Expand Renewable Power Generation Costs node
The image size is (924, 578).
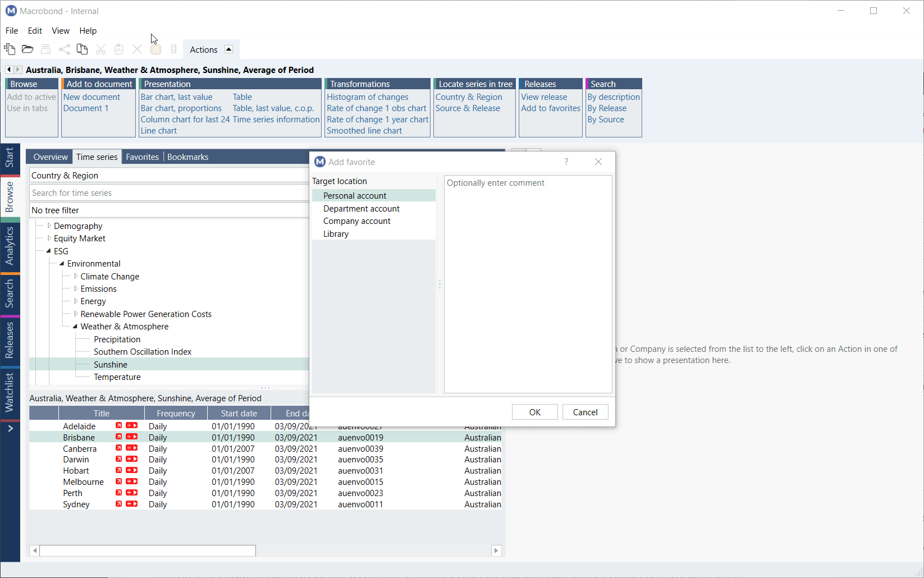pos(76,314)
